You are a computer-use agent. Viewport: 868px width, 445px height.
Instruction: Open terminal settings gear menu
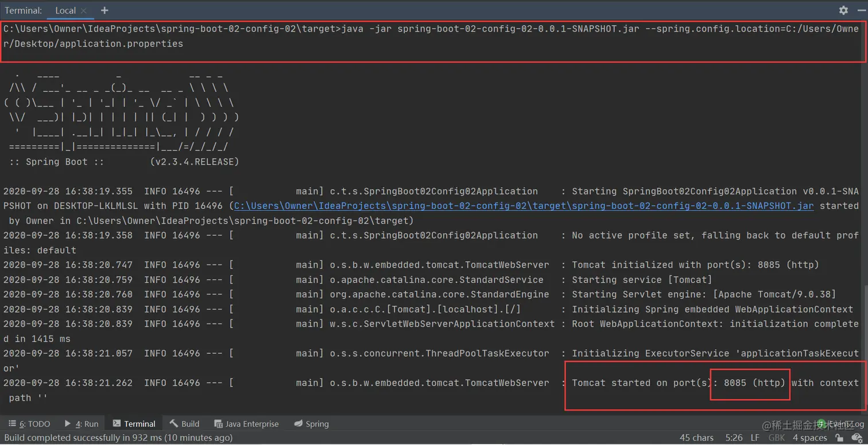843,10
